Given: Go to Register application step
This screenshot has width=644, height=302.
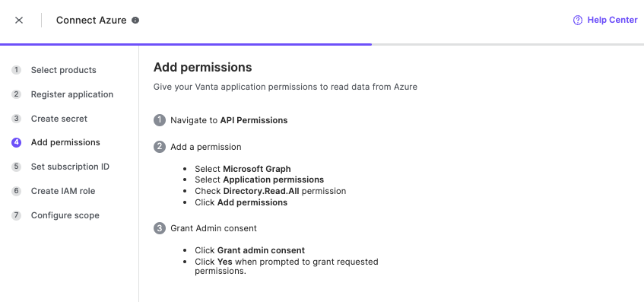Looking at the screenshot, I should (72, 94).
